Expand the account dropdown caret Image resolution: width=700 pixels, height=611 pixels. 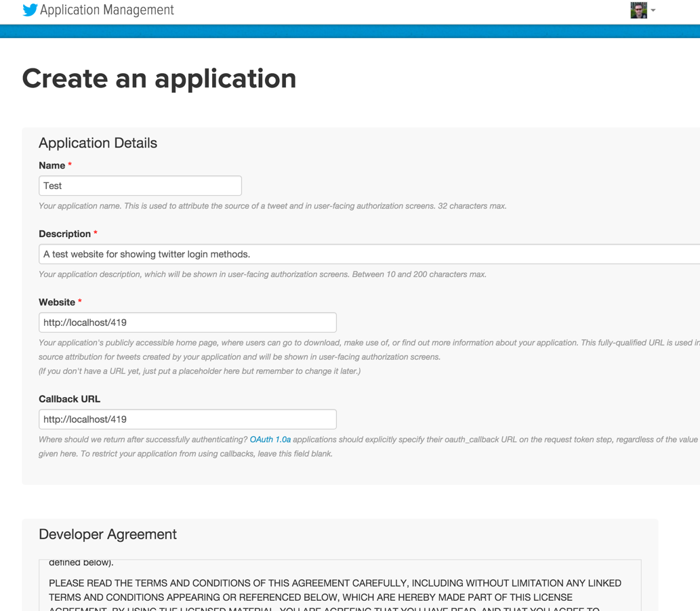pyautogui.click(x=653, y=11)
